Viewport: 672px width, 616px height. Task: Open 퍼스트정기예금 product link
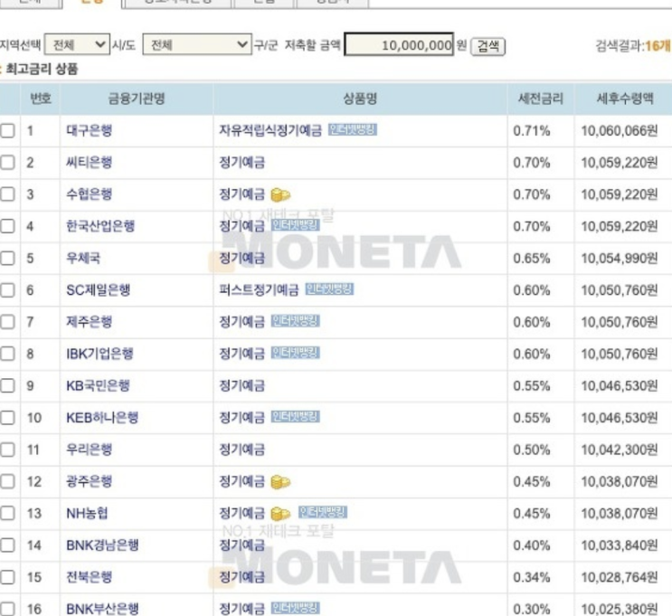(259, 289)
